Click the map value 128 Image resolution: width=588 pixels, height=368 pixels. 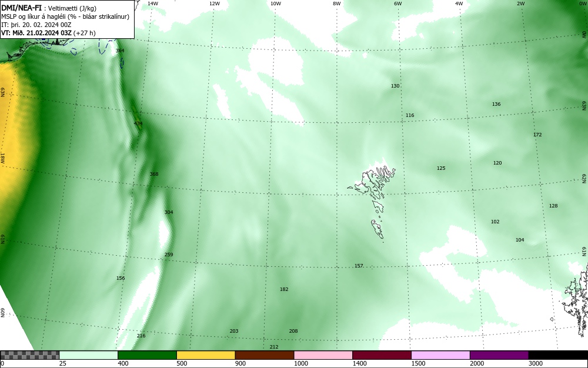tap(553, 206)
